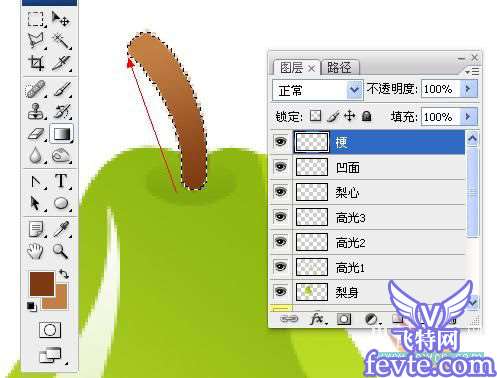497x378 pixels.
Task: Select the 梨身 layer
Action: (369, 292)
